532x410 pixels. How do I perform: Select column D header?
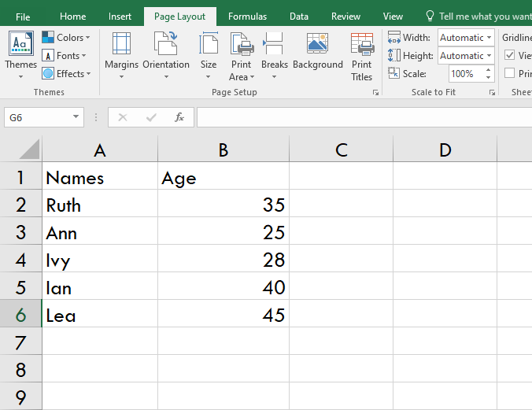(x=445, y=149)
